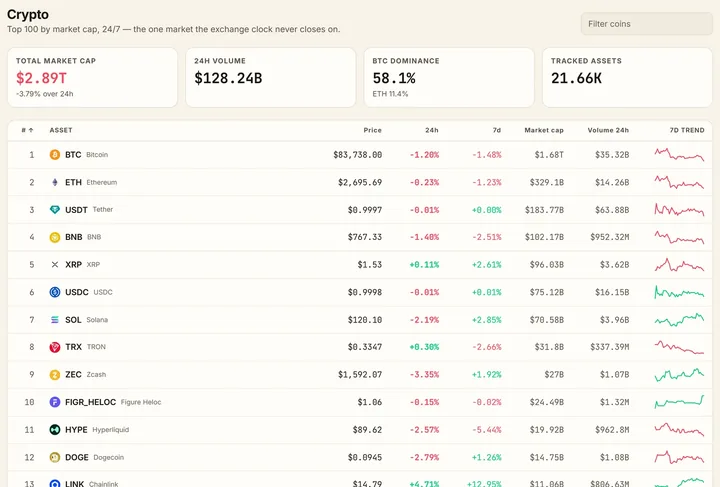Click the $83,738.00 Bitcoin price
Image resolution: width=720 pixels, height=487 pixels.
357,155
